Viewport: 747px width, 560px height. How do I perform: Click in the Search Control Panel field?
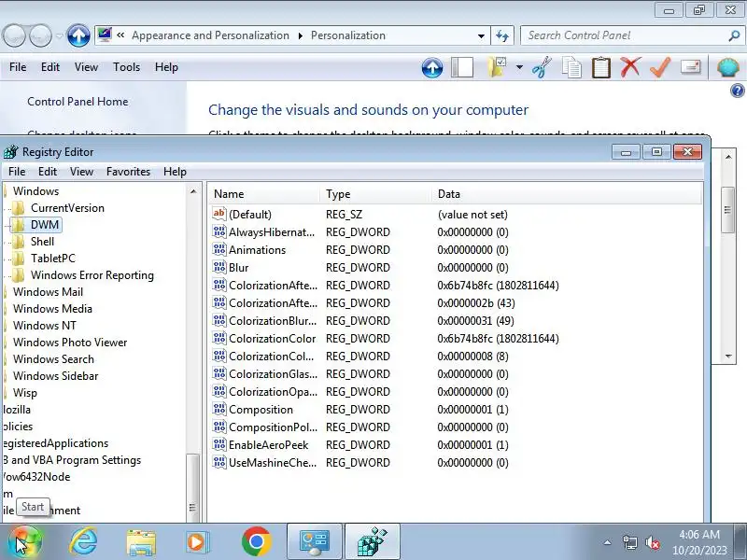point(624,35)
